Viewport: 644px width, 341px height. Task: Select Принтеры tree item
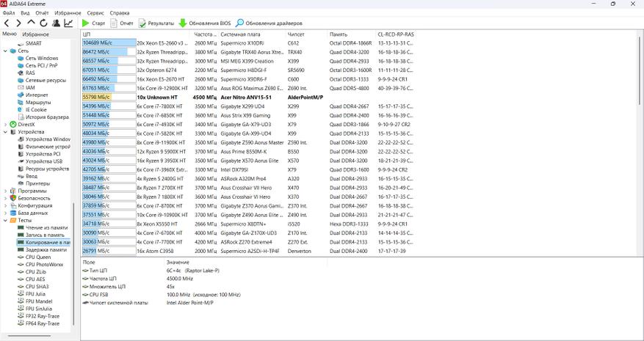(37, 183)
